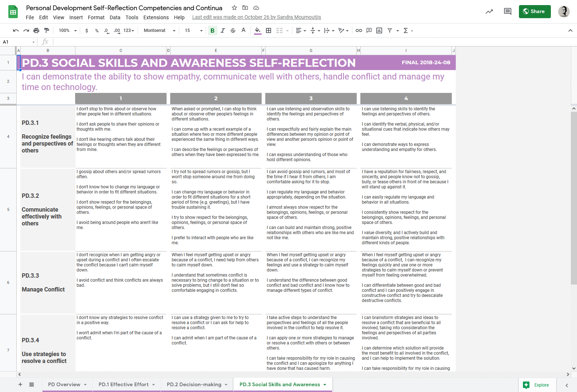
Task: Toggle italic text formatting
Action: click(223, 30)
